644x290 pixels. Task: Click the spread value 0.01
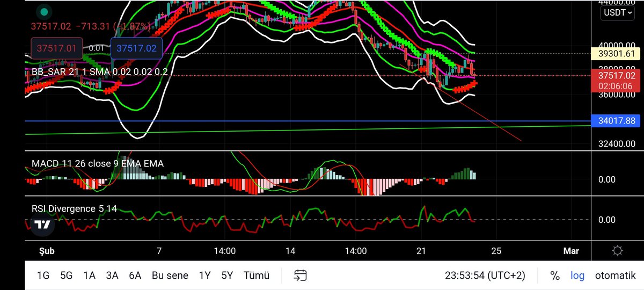97,48
